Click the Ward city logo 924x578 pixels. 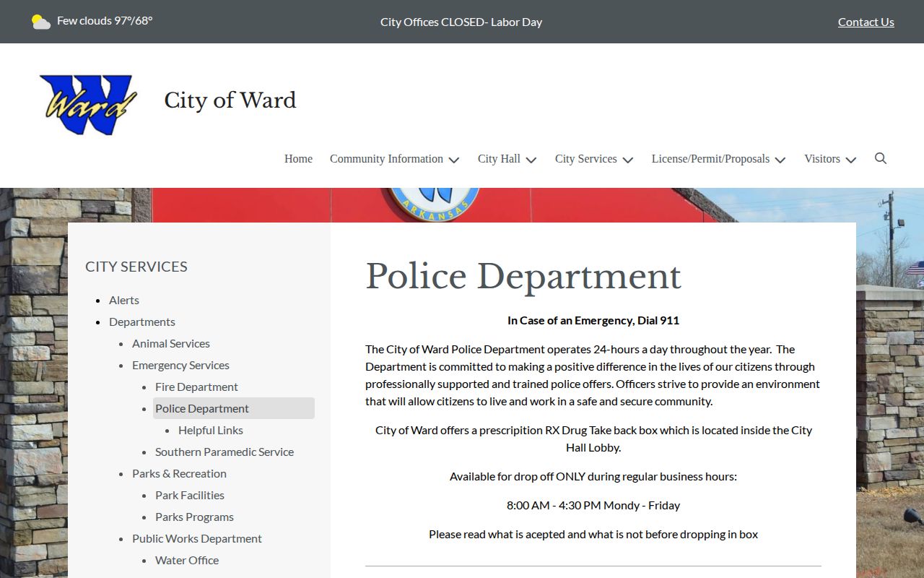88,104
